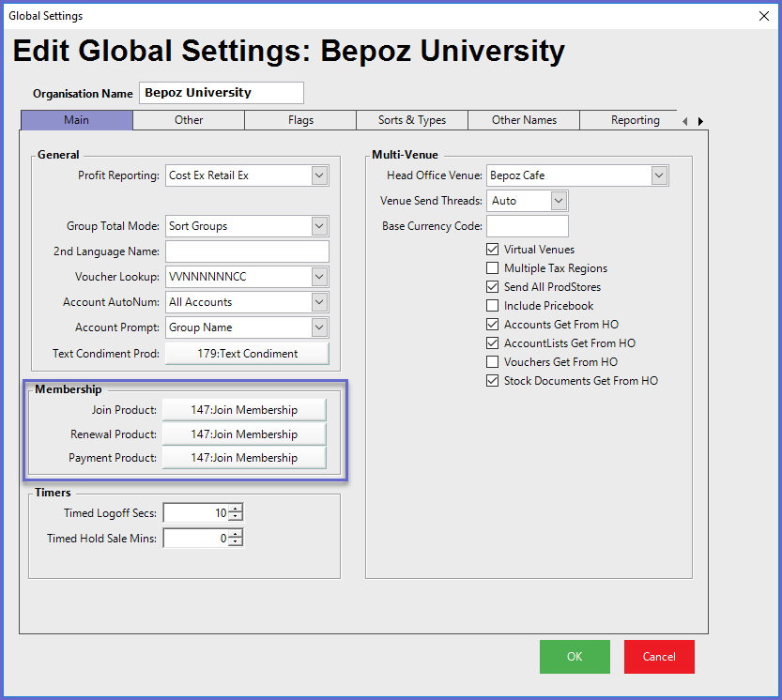Expand the Voucher Lookup dropdown
The image size is (782, 700).
coord(319,277)
